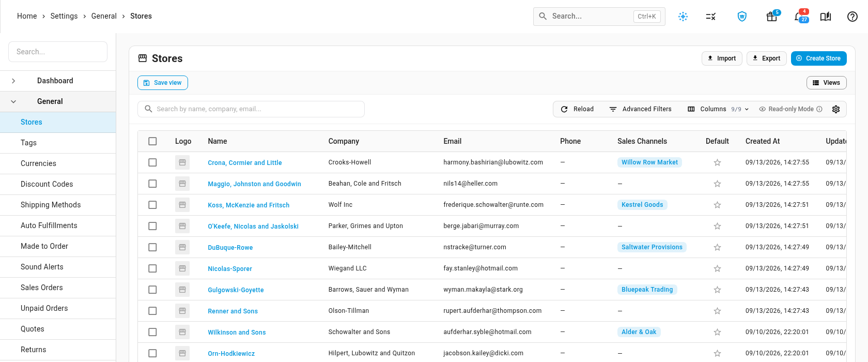Viewport: 868px width, 362px height.
Task: Select the DuBuque-Rowe row checkbox
Action: pos(152,247)
